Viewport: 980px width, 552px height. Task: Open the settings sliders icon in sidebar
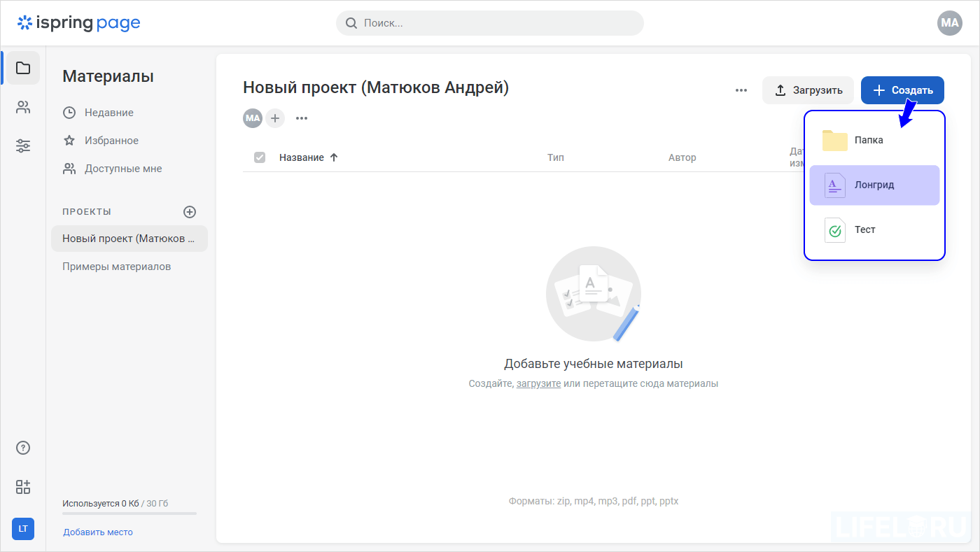pyautogui.click(x=22, y=146)
